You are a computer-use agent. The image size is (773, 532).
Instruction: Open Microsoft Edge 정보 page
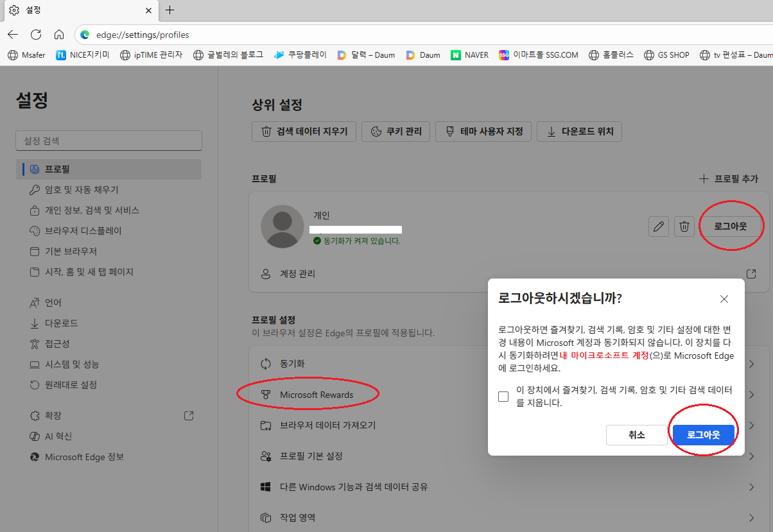pos(109,457)
